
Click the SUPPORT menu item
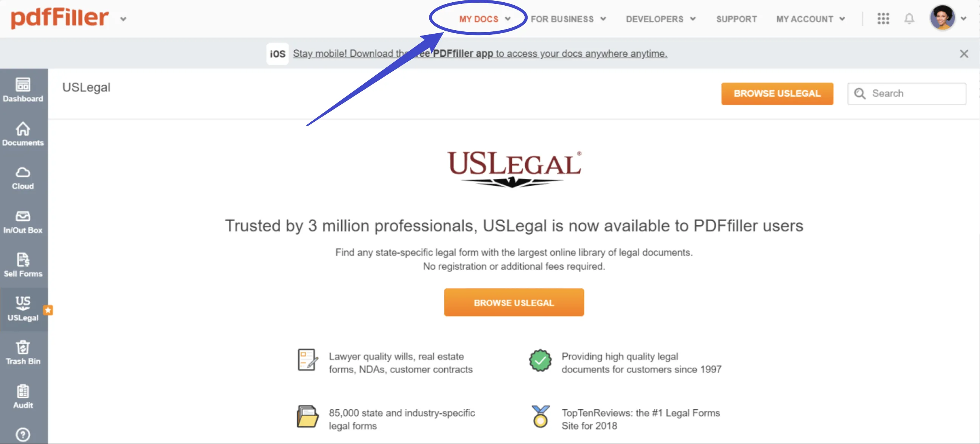pyautogui.click(x=736, y=19)
